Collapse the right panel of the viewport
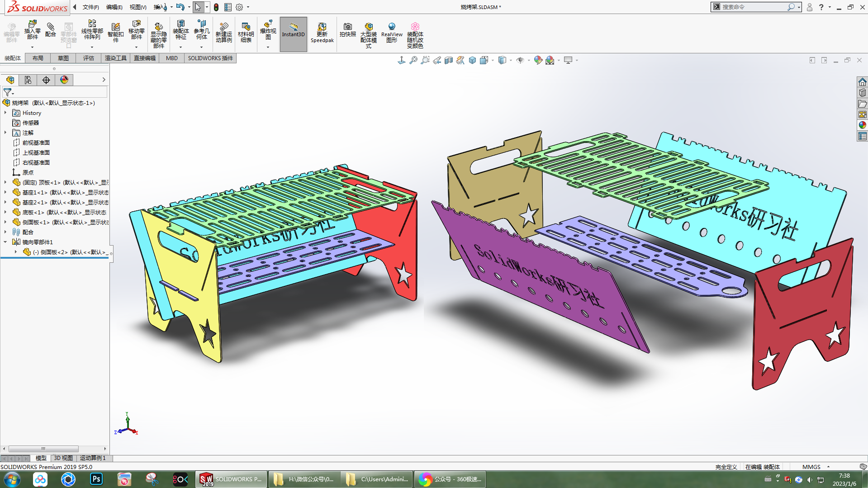868x488 pixels. click(x=824, y=60)
